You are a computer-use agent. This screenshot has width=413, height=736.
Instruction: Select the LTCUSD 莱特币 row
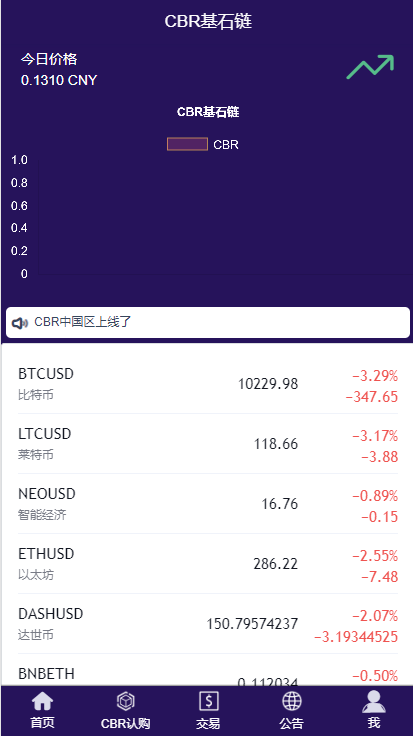point(208,444)
